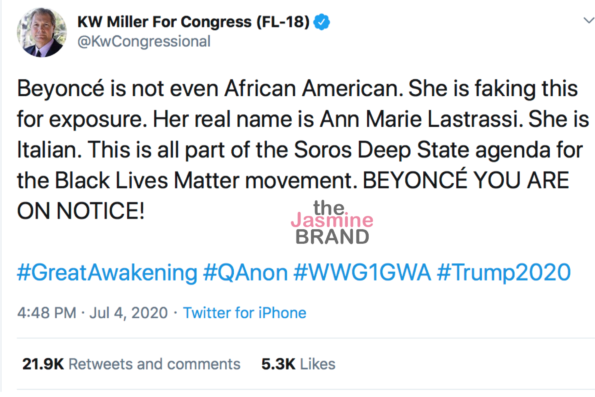
Task: Click the blue verified checkmark badge
Action: (x=322, y=22)
